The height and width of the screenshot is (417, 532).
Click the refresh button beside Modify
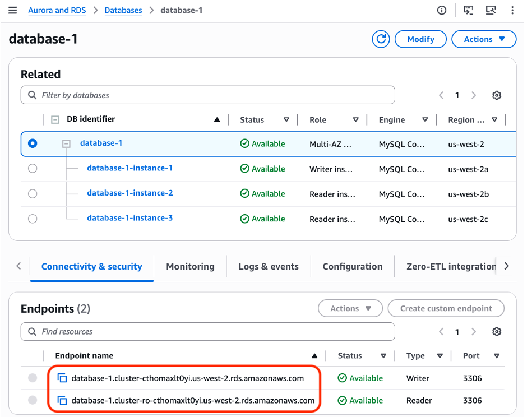pos(381,39)
